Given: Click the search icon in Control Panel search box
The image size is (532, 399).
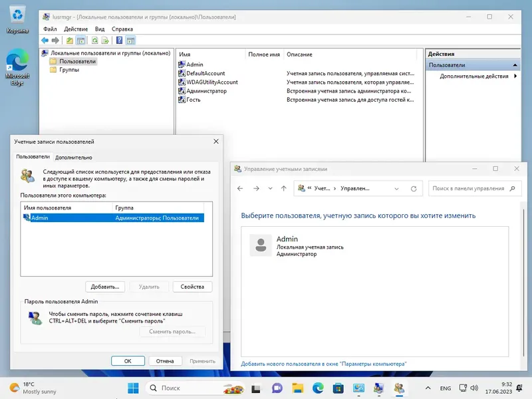Looking at the screenshot, I should coord(511,188).
